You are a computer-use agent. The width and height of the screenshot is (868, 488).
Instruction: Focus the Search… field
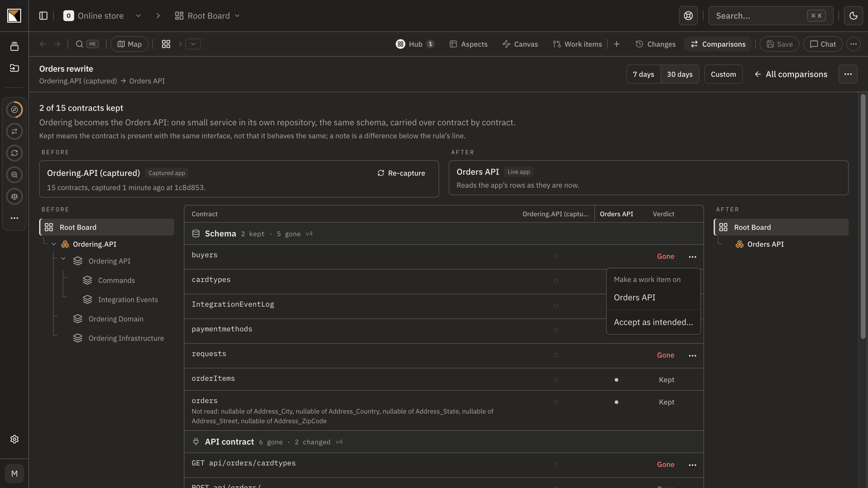(771, 15)
